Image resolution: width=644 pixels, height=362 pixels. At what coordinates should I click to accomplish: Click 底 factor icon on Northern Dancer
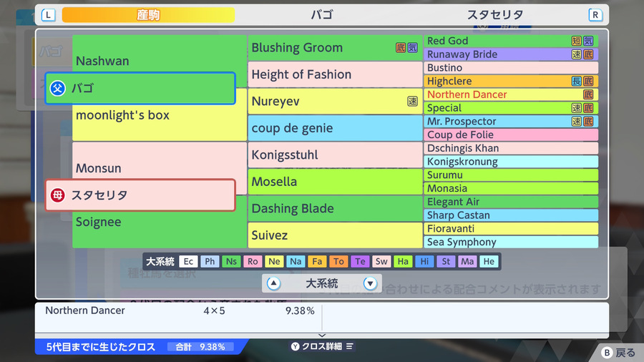588,94
